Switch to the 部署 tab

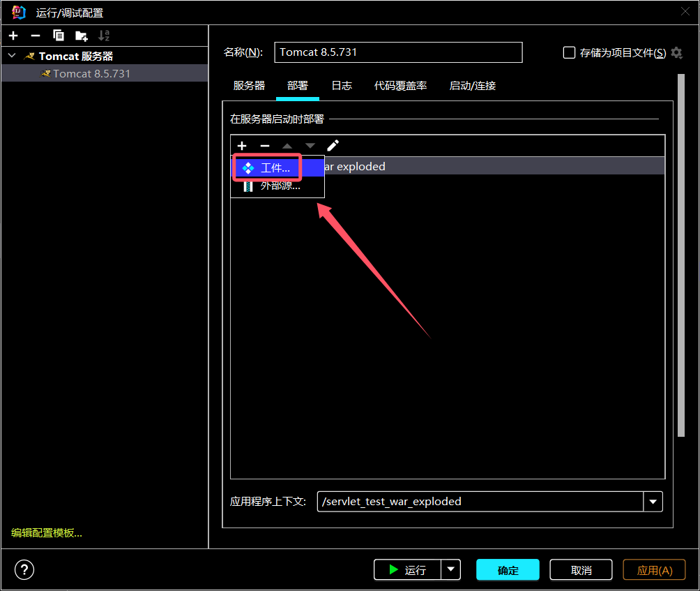click(298, 85)
